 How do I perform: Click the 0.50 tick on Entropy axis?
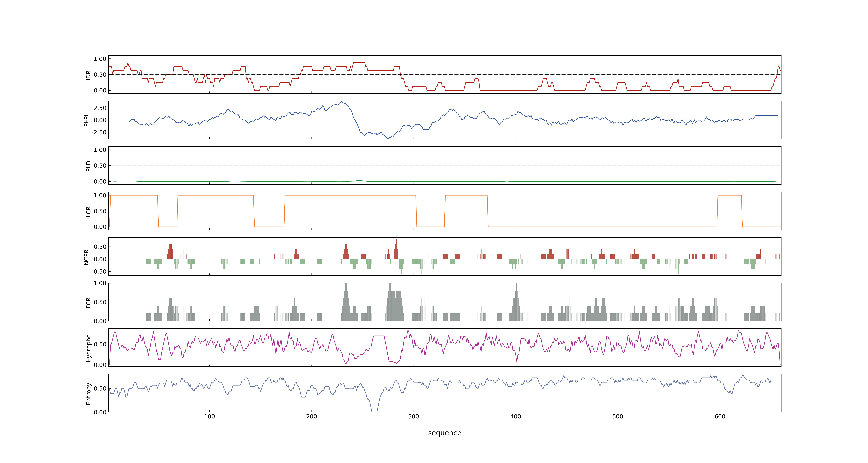pyautogui.click(x=100, y=389)
